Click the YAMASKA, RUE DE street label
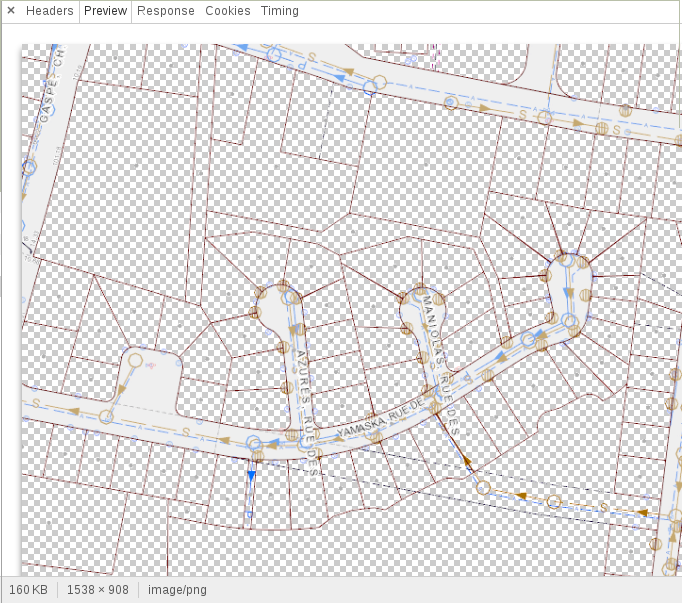 (380, 417)
